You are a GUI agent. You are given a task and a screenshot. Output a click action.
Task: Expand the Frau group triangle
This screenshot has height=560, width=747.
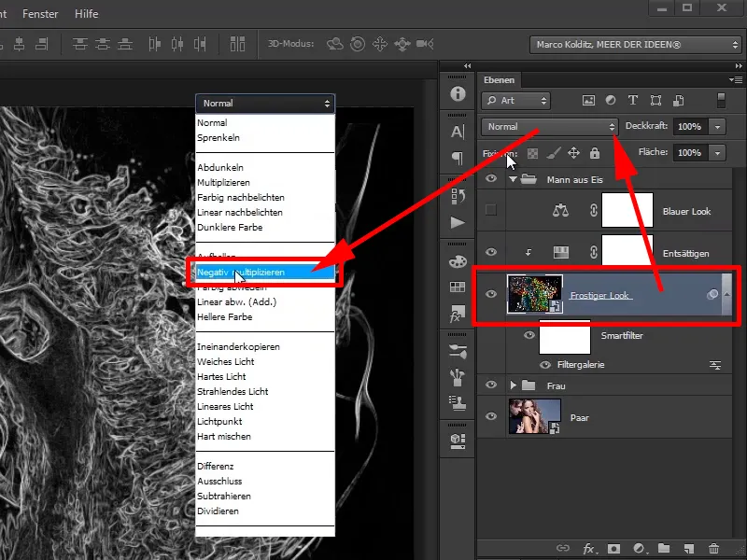point(513,385)
